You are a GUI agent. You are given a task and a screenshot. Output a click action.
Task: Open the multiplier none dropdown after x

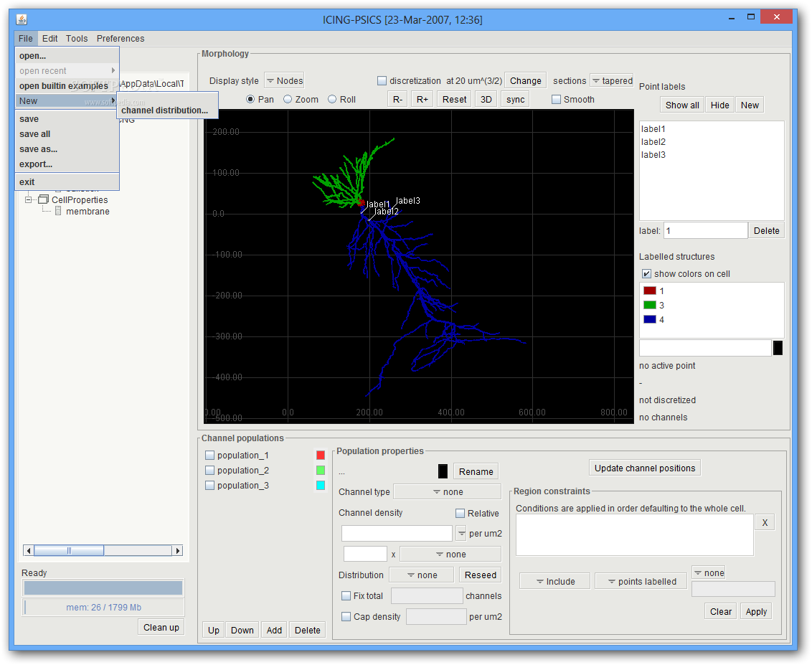(450, 554)
